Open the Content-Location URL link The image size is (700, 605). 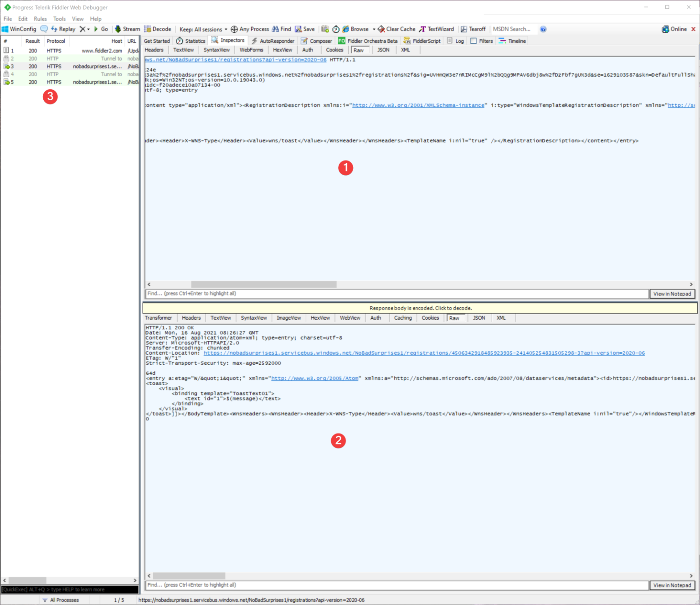pos(424,353)
